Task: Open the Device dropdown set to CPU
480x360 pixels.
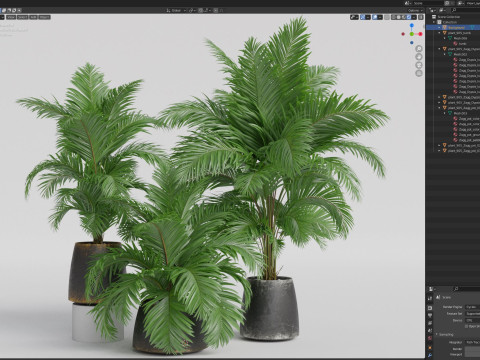Action: point(472,320)
